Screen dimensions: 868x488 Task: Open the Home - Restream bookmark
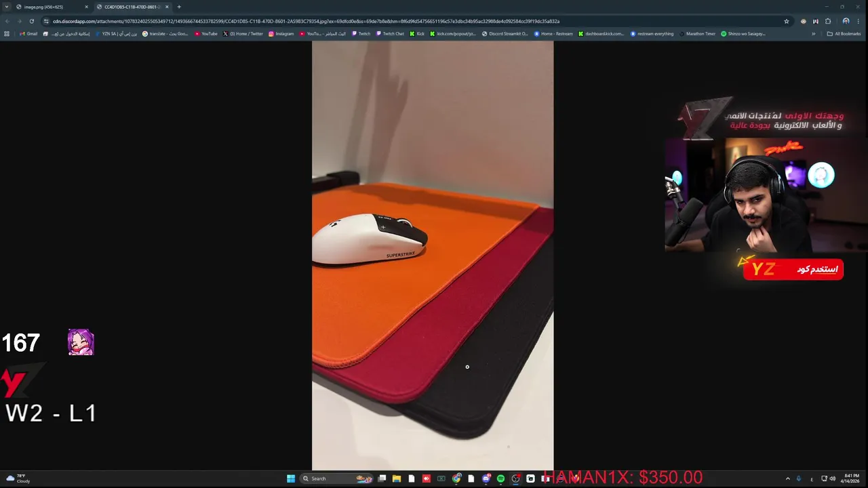pyautogui.click(x=553, y=33)
